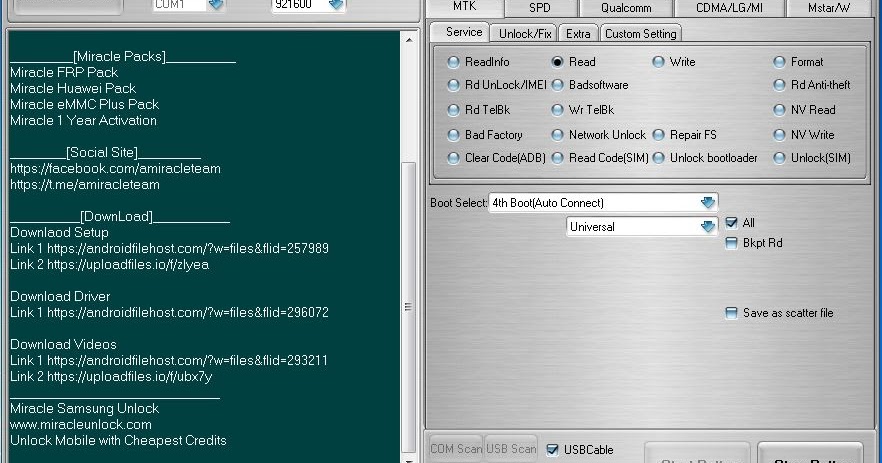Open the CDMA/LG/MI tab

729,8
